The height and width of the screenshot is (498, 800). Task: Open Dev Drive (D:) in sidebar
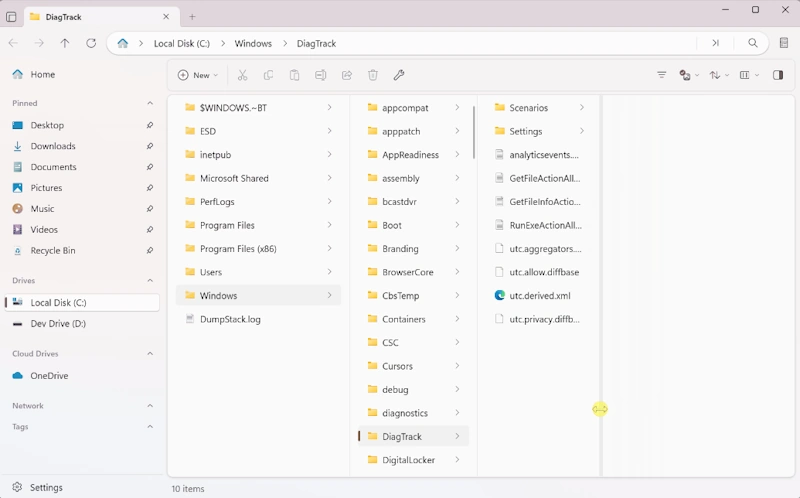click(82, 323)
